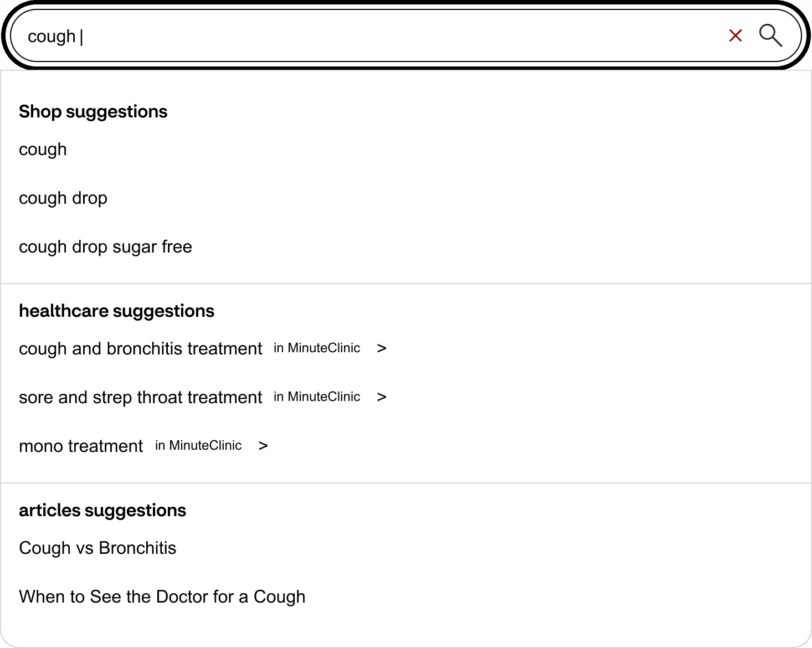This screenshot has height=648, width=812.
Task: Click the in MinuteClinic label beside bronchitis treatment
Action: [x=317, y=348]
